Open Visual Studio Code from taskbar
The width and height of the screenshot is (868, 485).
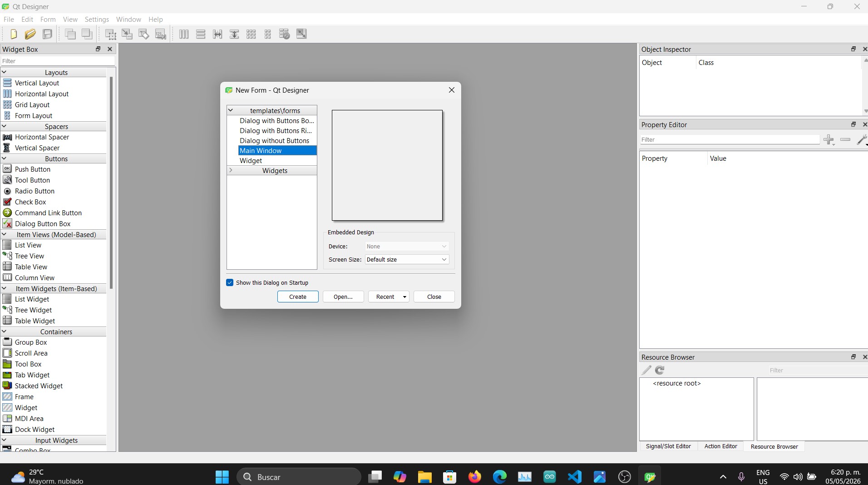pos(575,477)
